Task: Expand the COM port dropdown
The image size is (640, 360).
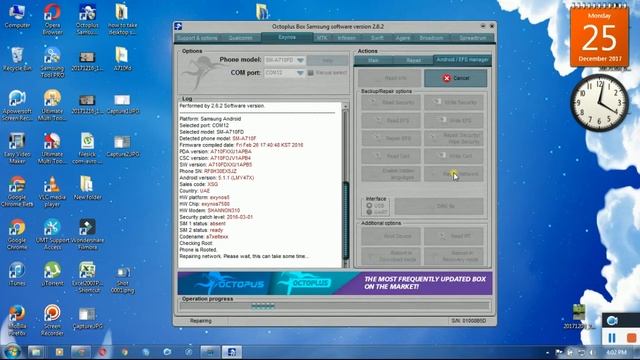Action: click(300, 73)
